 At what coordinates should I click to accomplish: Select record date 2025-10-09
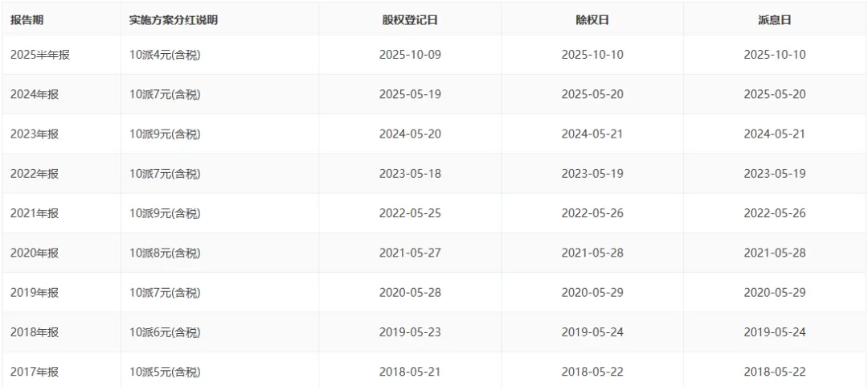tap(410, 55)
